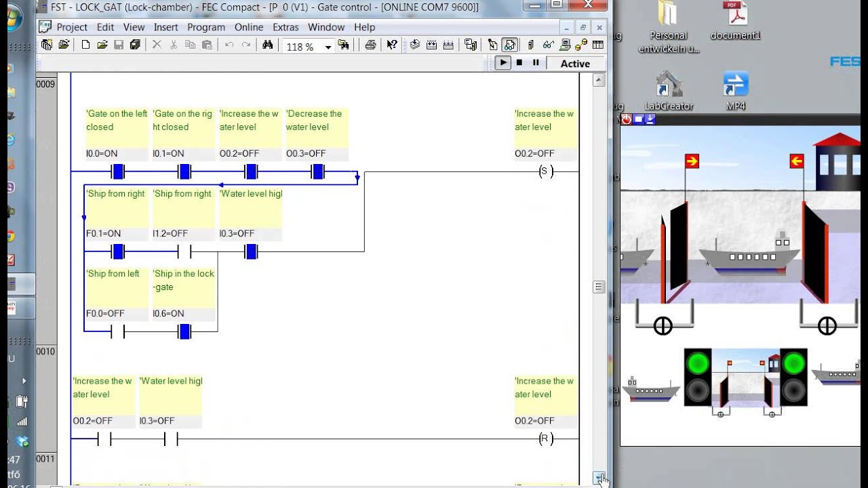Viewport: 868px width, 488px height.
Task: Click the grid table icon ending the toolbar
Action: point(598,45)
